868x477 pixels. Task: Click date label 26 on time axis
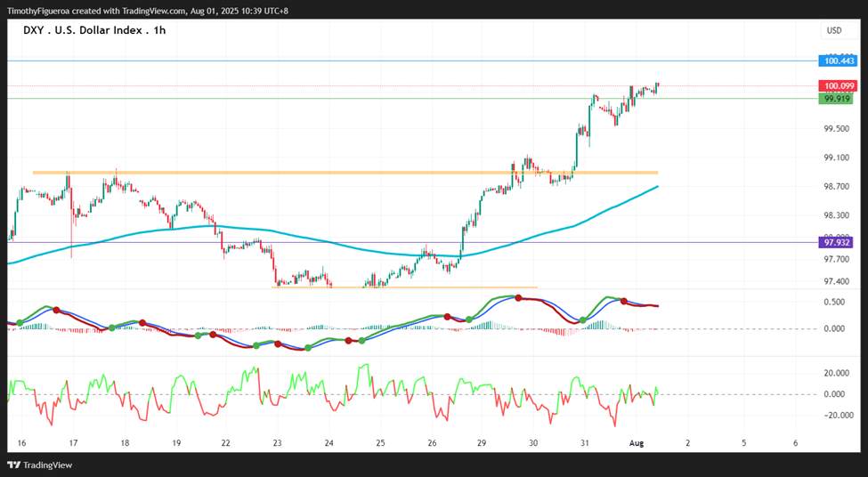[433, 443]
